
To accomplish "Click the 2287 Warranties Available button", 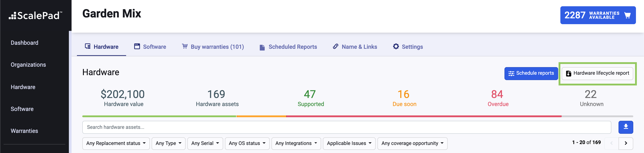I will (x=598, y=15).
